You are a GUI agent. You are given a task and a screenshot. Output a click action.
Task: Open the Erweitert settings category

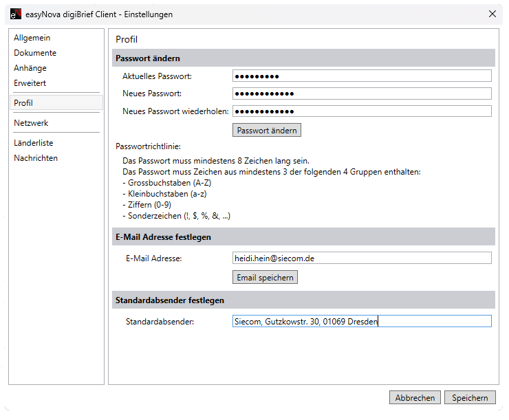[30, 83]
